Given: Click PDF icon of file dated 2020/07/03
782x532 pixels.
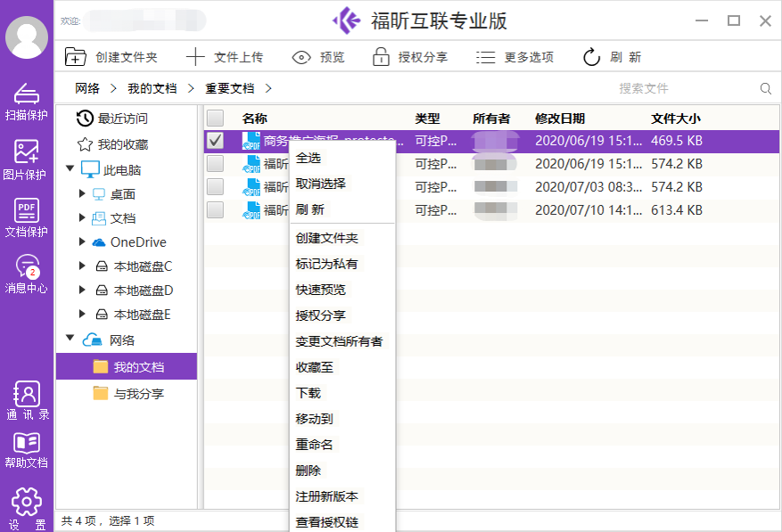Looking at the screenshot, I should pos(251,187).
